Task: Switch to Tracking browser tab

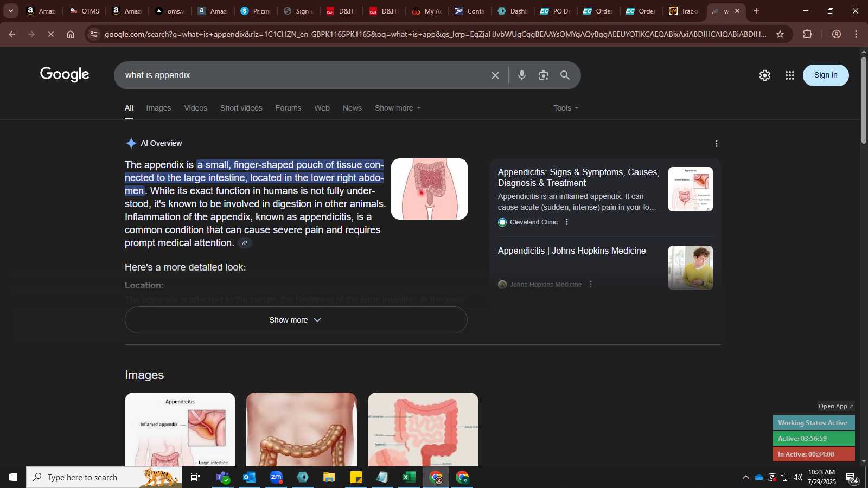Action: pos(684,11)
